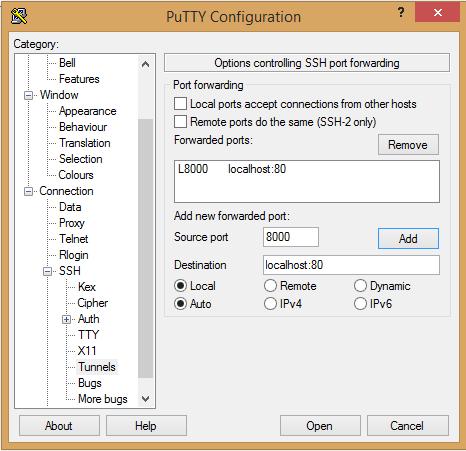Click the question mark help icon

pos(401,13)
